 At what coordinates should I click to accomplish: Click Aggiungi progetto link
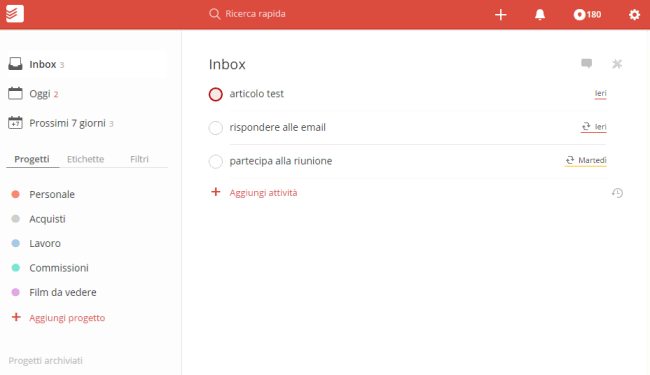point(67,318)
